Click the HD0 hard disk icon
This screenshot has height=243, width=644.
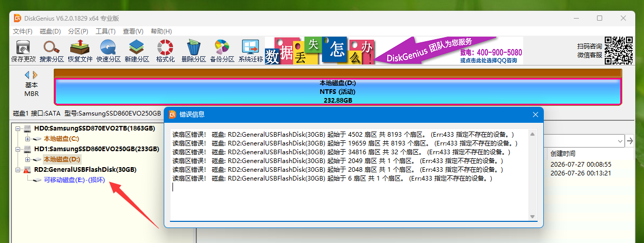28,128
